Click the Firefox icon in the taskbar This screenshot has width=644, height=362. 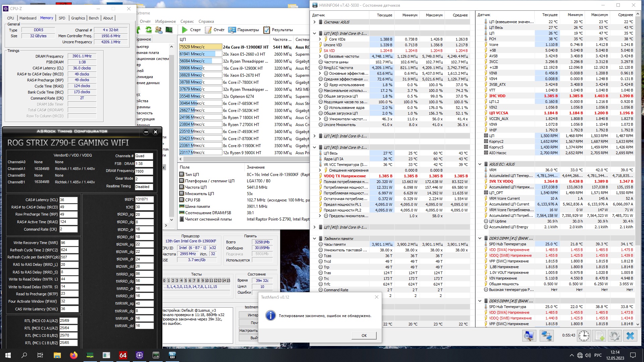74,355
